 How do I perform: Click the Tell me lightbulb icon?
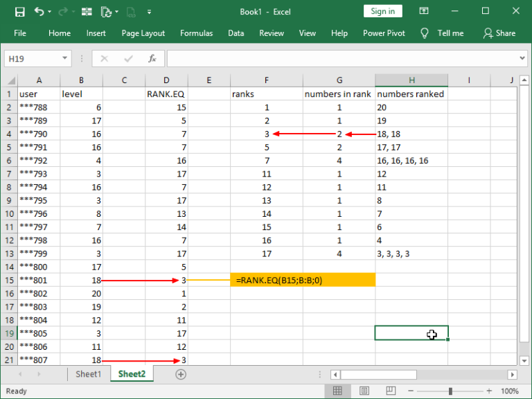[425, 33]
